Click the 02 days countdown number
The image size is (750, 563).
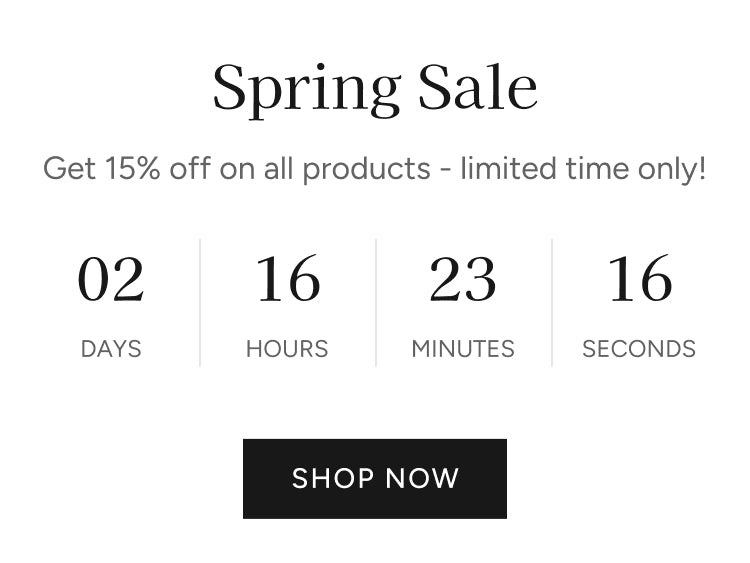[x=111, y=279]
